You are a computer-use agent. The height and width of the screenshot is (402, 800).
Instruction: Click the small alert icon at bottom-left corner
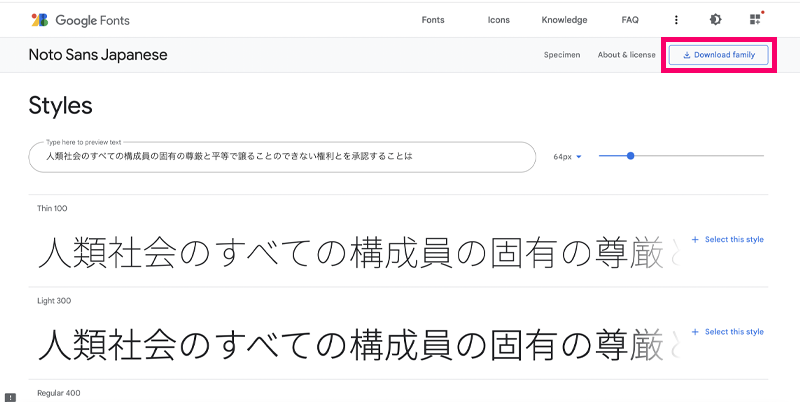click(9, 396)
